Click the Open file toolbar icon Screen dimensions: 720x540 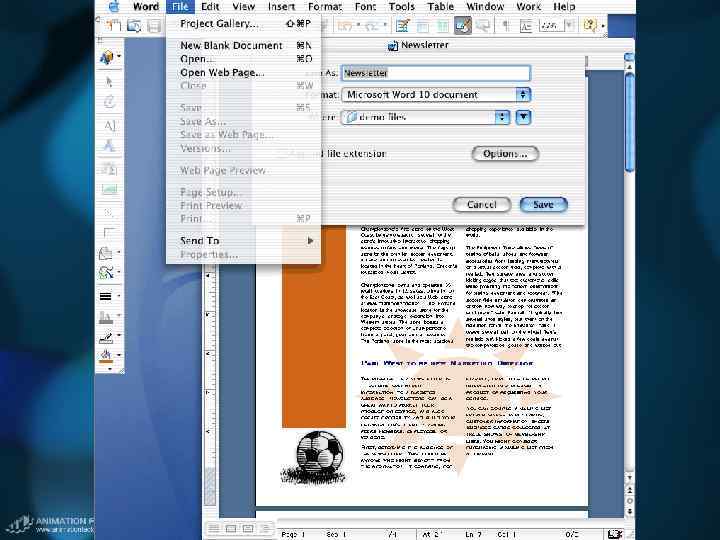[x=134, y=25]
